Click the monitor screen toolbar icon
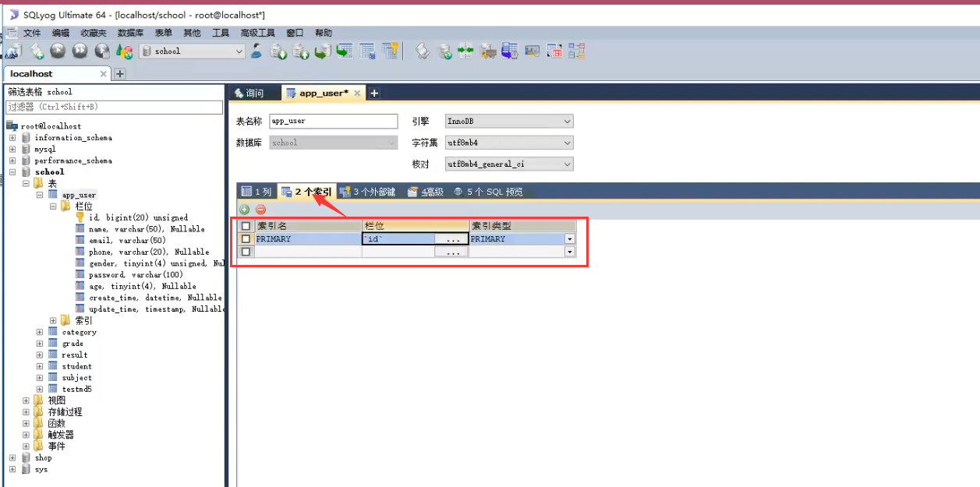980x487 pixels. click(x=532, y=51)
